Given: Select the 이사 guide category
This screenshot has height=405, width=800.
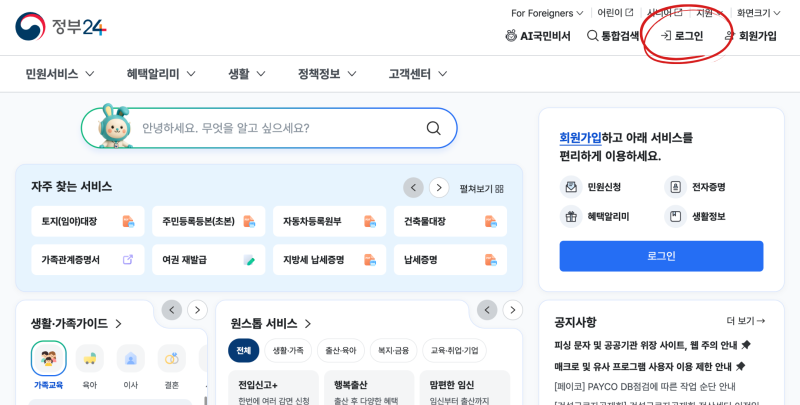Looking at the screenshot, I should (x=131, y=366).
